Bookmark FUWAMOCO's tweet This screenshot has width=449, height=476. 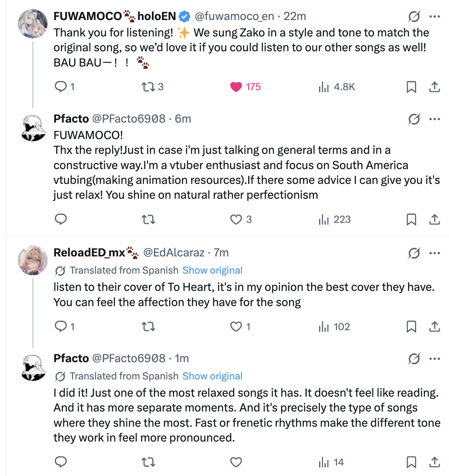[411, 87]
